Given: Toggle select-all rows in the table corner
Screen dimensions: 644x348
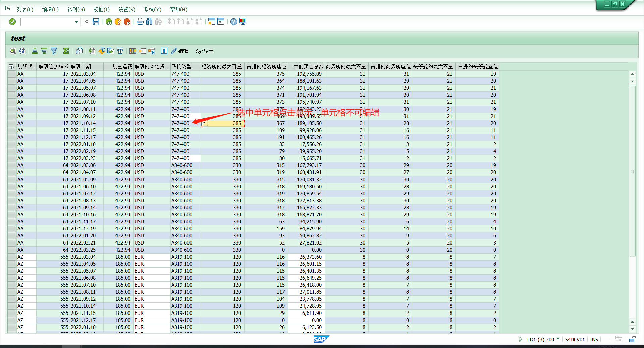Looking at the screenshot, I should click(x=11, y=66).
